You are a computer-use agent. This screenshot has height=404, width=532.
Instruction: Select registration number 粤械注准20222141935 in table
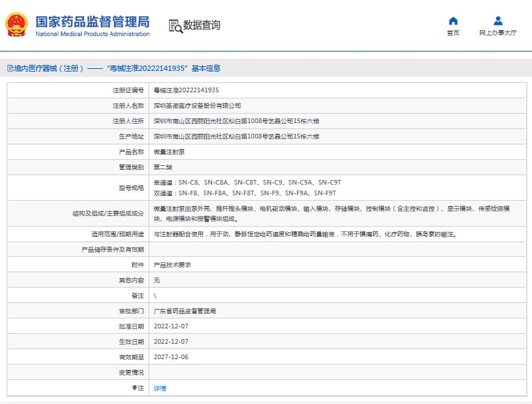(186, 90)
